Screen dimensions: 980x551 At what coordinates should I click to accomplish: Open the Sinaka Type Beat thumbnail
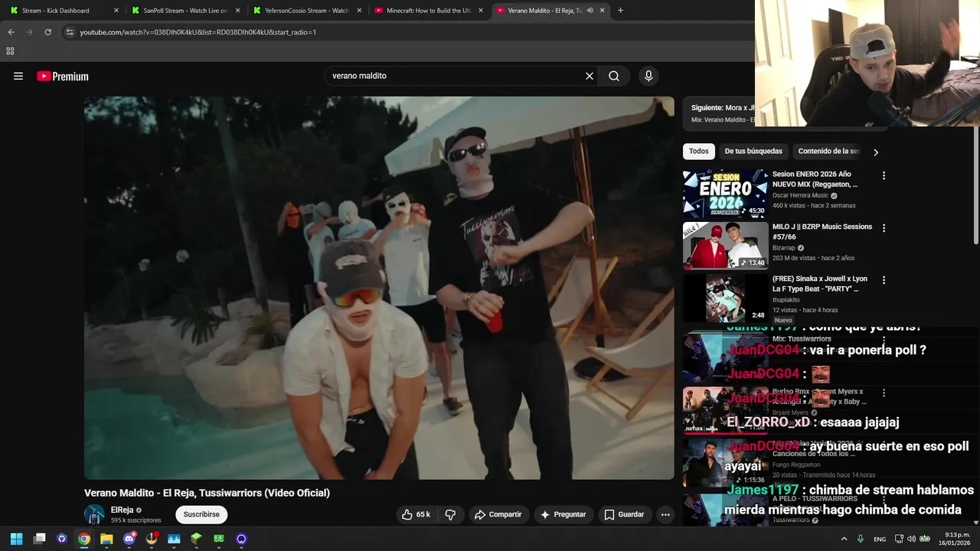tap(725, 298)
